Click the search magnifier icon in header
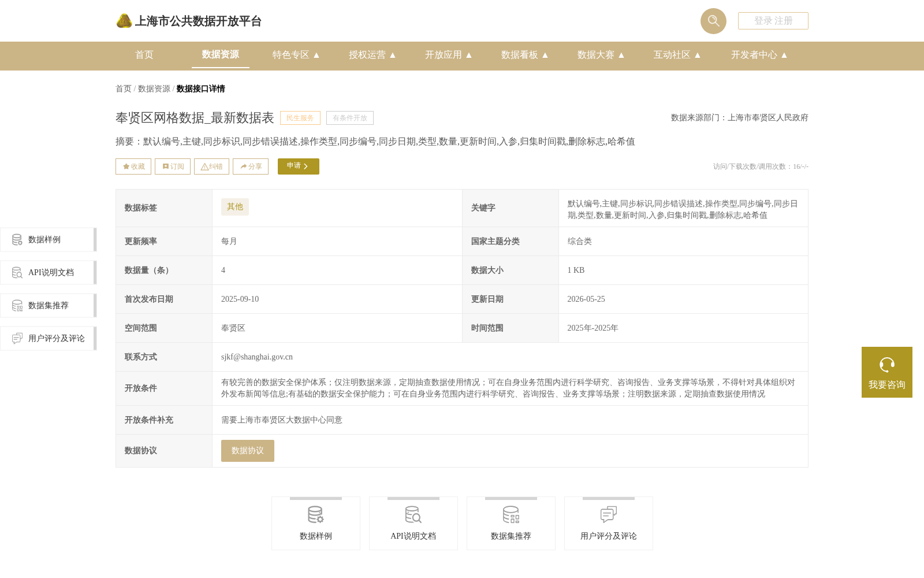The width and height of the screenshot is (924, 578). coord(713,21)
